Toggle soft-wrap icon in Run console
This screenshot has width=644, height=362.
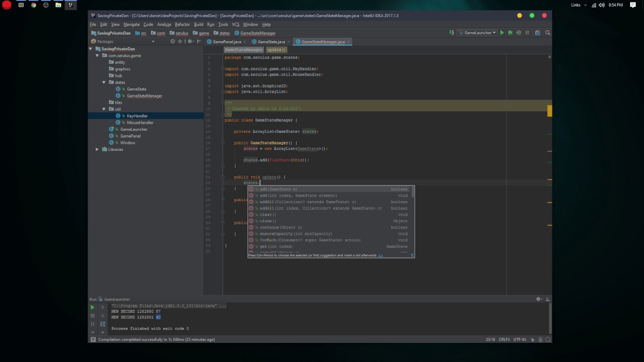pyautogui.click(x=102, y=324)
